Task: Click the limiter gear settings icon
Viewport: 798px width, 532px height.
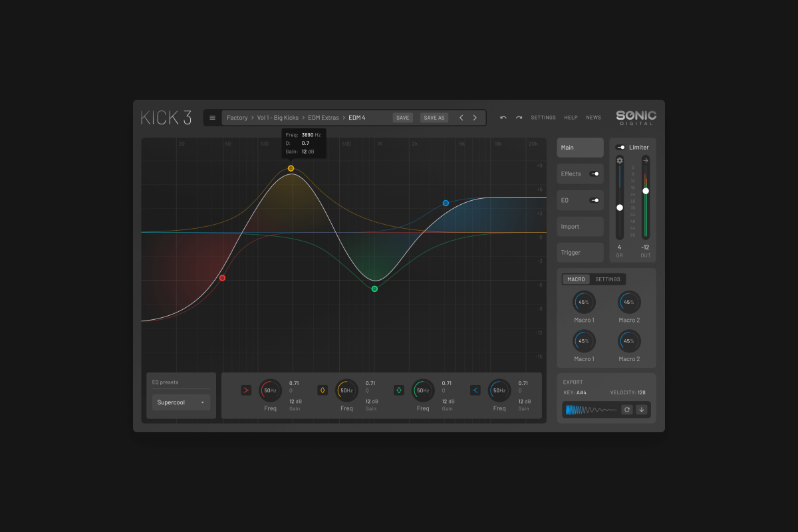Action: pyautogui.click(x=620, y=160)
